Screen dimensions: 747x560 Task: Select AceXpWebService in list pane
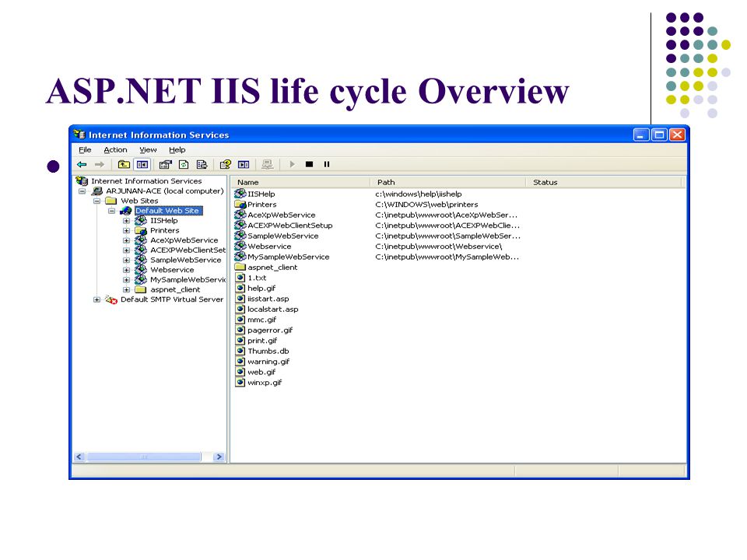[x=281, y=215]
